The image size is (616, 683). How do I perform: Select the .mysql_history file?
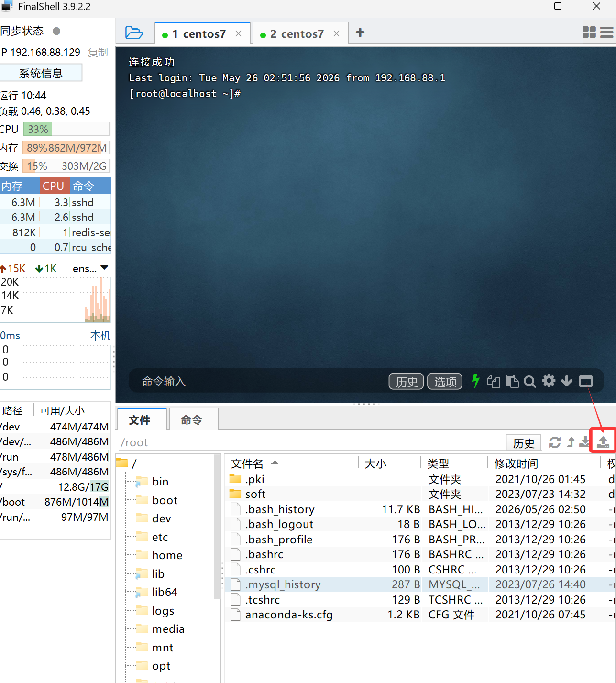pos(420,584)
